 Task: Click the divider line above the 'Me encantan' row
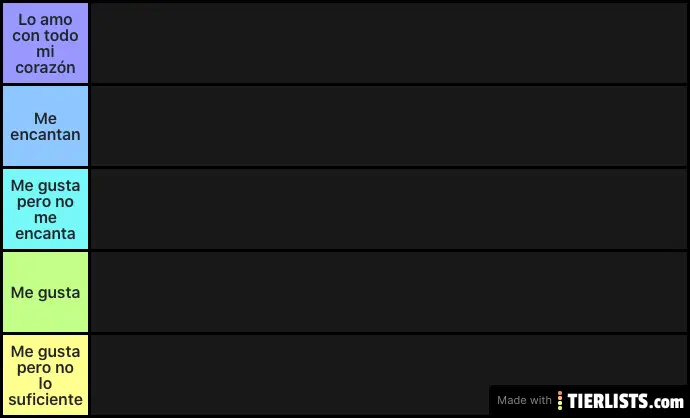pyautogui.click(x=345, y=85)
